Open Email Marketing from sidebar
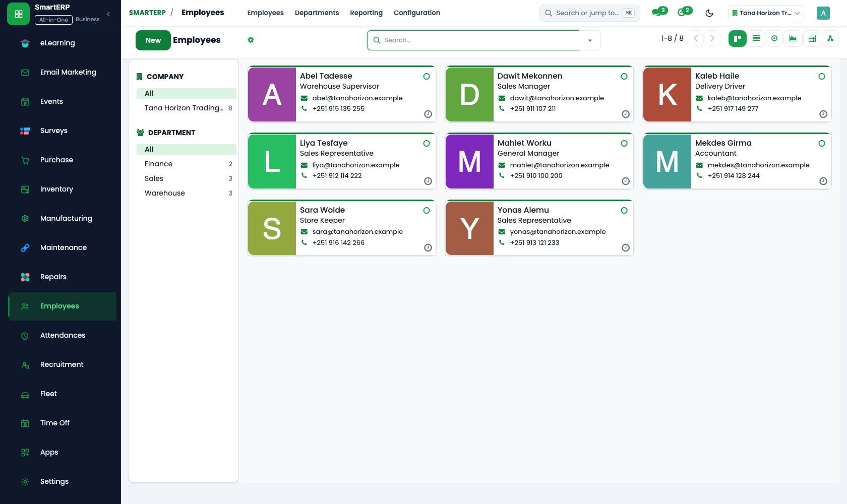 point(63,72)
